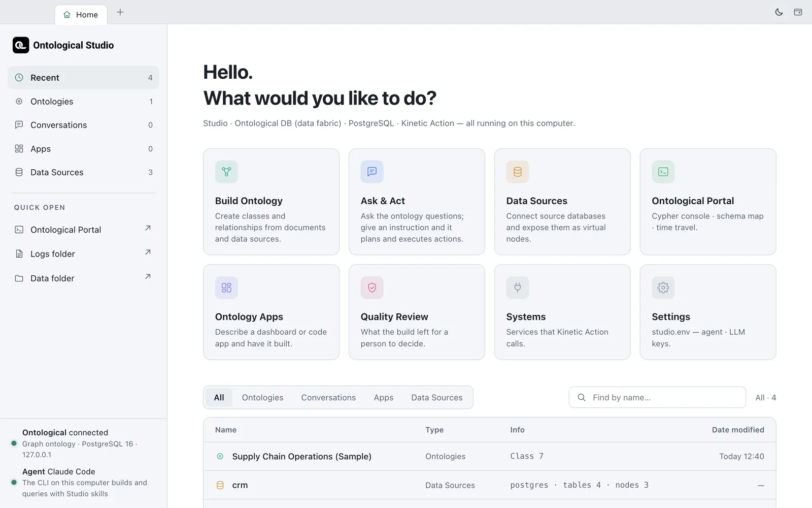Viewport: 812px width, 508px height.
Task: Click the Ontological Portal card console icon
Action: [663, 172]
